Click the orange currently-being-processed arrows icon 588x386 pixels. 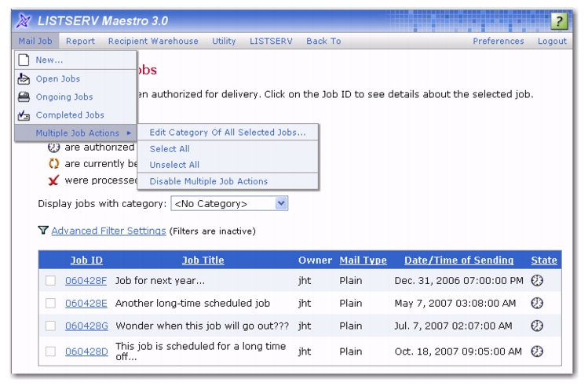pos(54,164)
